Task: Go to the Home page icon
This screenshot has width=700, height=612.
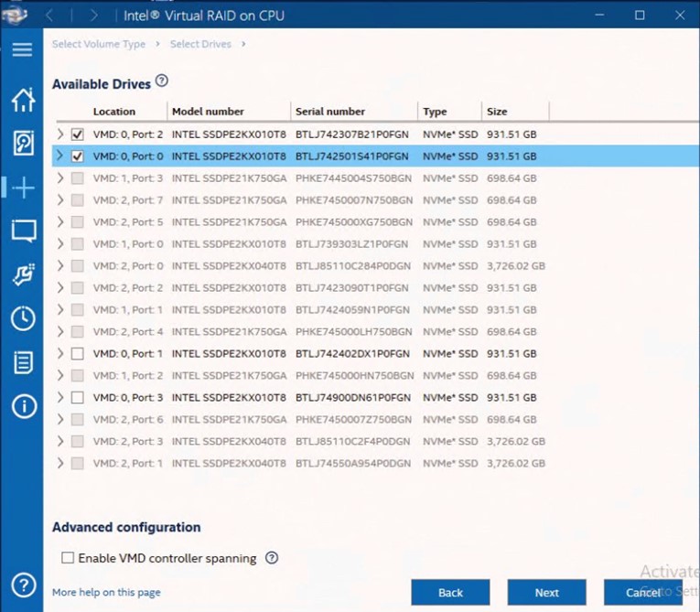Action: 23,100
